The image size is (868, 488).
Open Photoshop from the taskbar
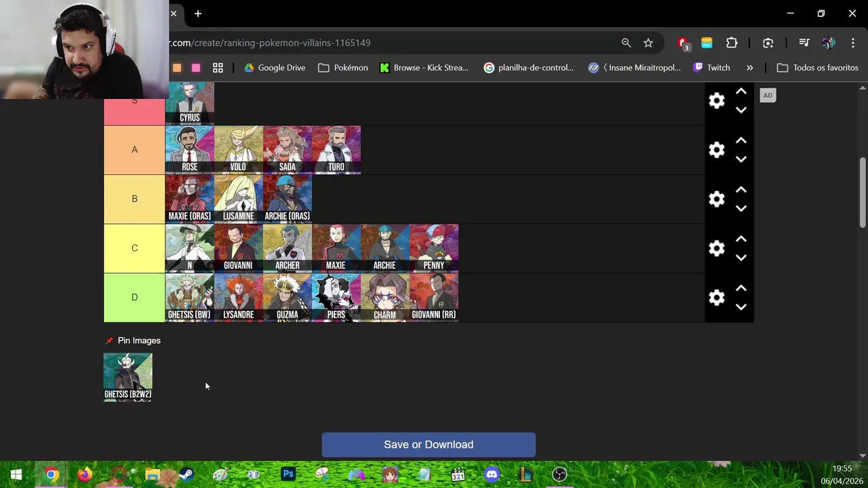point(288,474)
